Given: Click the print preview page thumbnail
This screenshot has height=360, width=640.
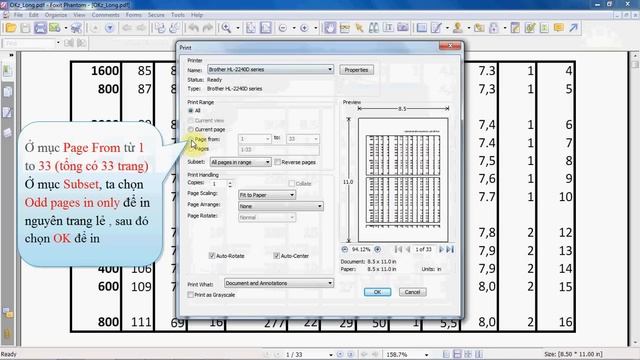Looking at the screenshot, I should (x=403, y=180).
